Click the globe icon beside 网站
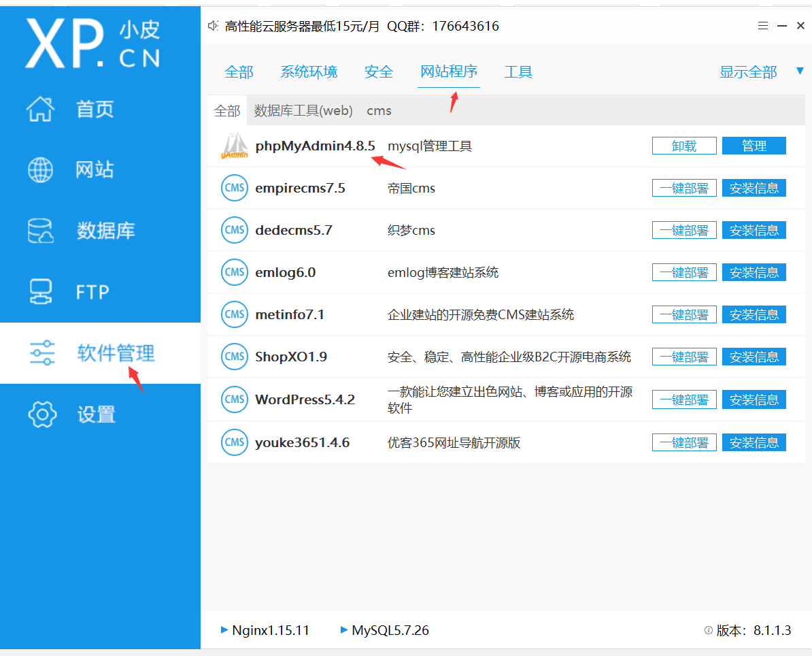 pos(40,170)
